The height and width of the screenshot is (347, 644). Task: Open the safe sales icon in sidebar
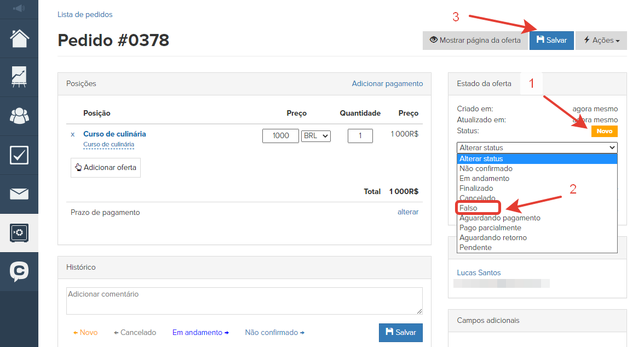click(x=19, y=233)
